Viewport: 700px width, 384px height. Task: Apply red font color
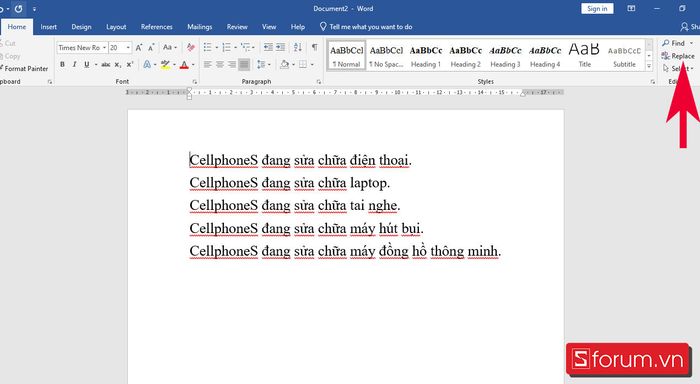(x=184, y=65)
